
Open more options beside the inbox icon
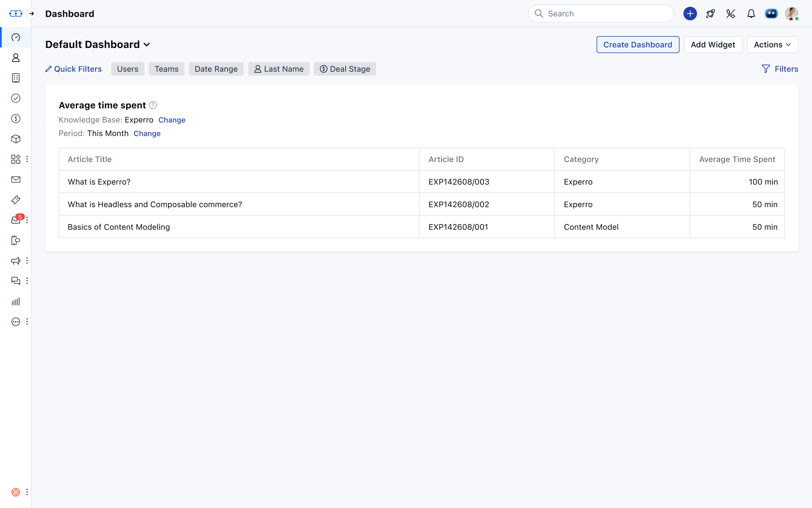(x=27, y=220)
